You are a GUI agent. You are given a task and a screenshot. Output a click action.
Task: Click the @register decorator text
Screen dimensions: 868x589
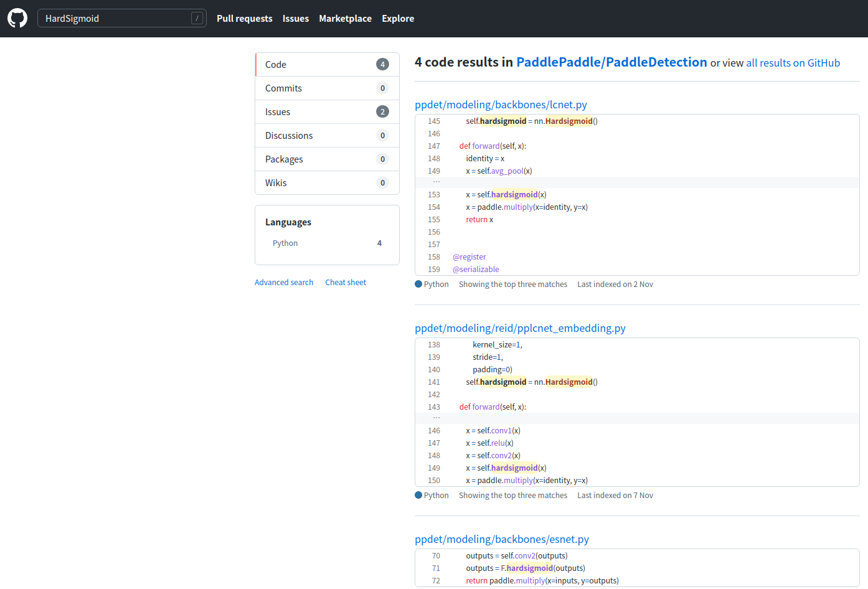click(x=469, y=257)
